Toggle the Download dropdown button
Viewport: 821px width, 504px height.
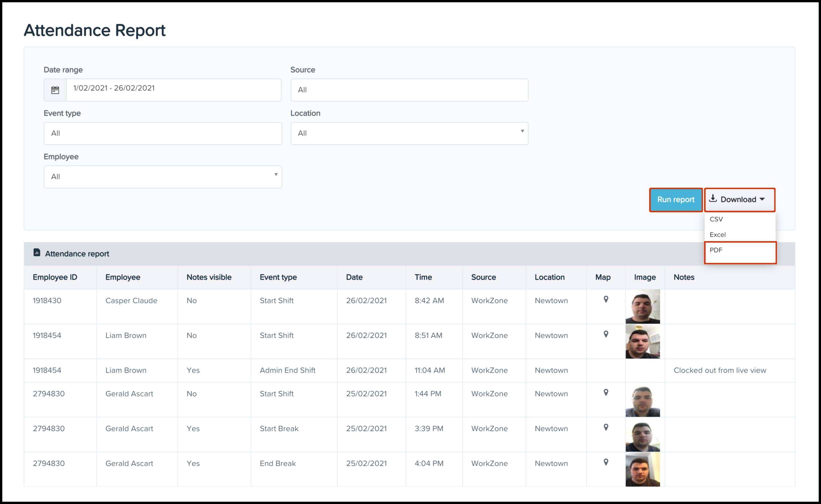click(x=739, y=200)
